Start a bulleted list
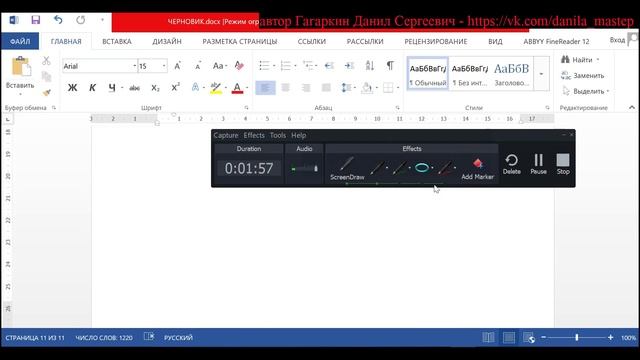This screenshot has width=640, height=360. click(x=264, y=66)
